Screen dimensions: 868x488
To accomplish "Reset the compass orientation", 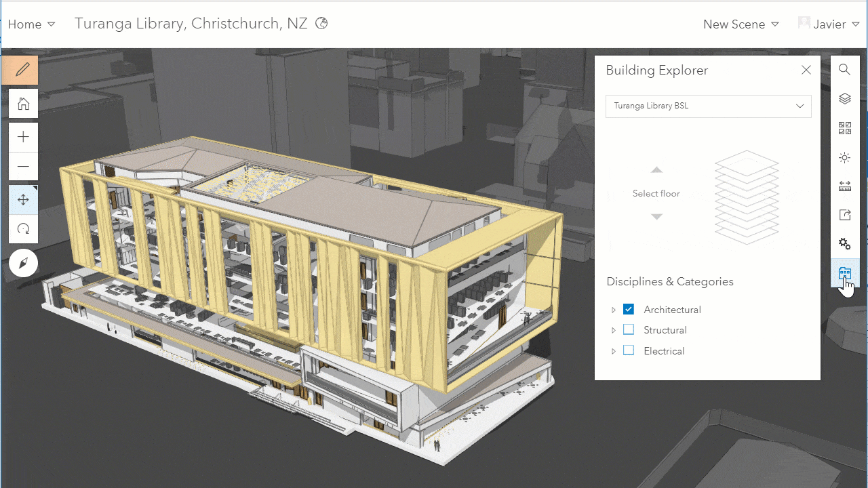I will pos(23,264).
